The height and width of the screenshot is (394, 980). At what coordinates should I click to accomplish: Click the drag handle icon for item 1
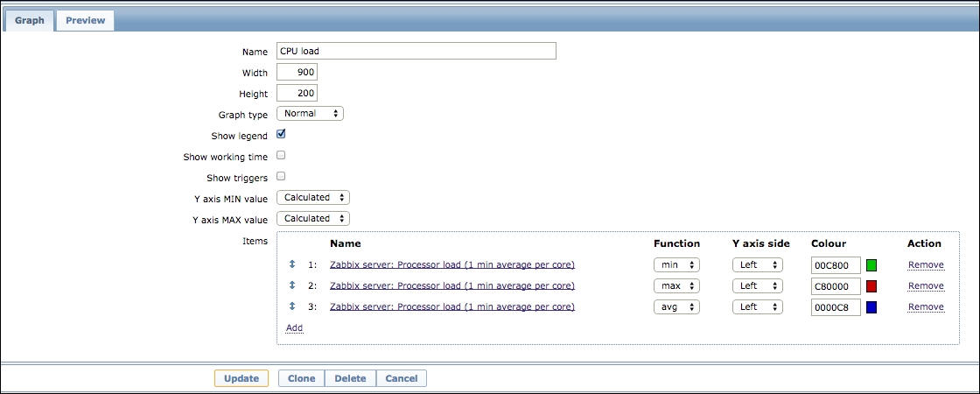(292, 264)
